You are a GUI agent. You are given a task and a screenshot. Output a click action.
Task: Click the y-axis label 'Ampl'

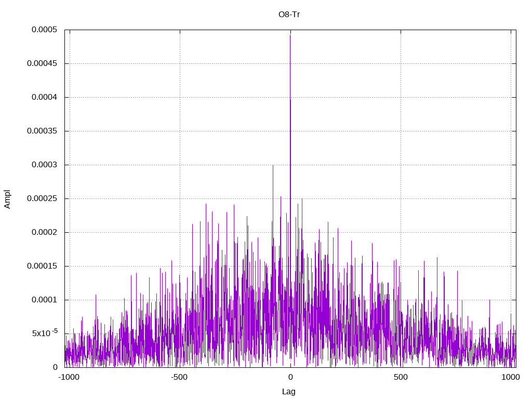[7, 199]
